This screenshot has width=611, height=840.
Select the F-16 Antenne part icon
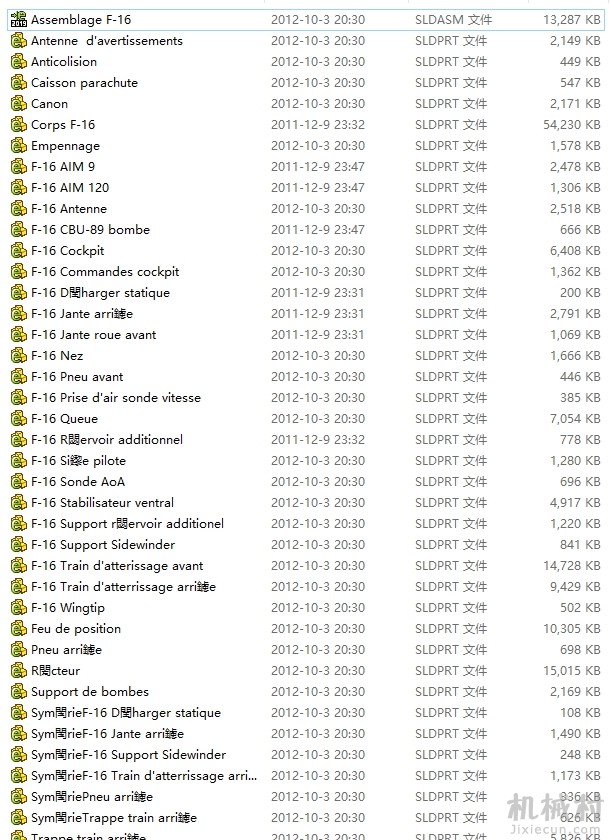[19, 209]
